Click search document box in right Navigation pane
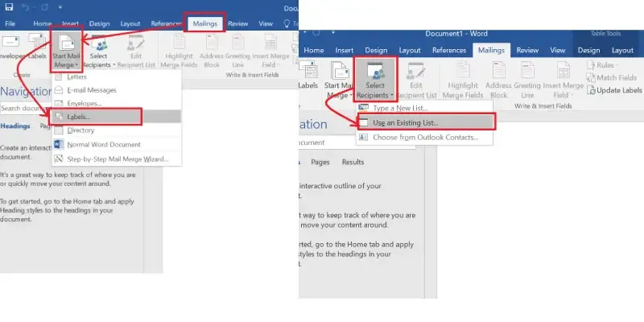644x322 pixels. click(357, 142)
